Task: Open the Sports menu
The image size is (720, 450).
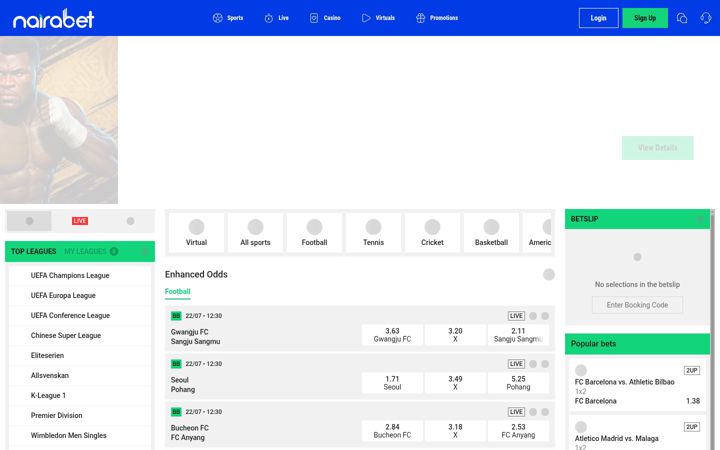Action: [x=228, y=18]
